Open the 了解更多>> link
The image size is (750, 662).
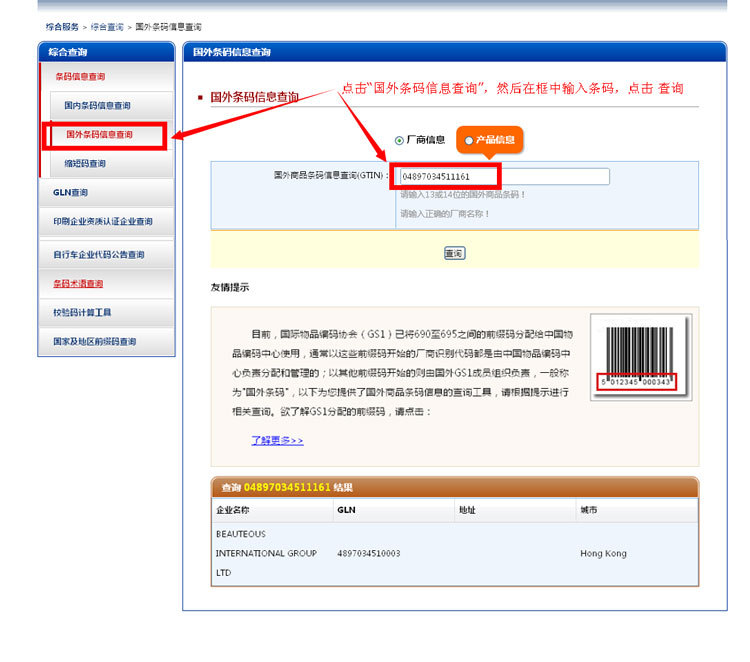point(277,440)
